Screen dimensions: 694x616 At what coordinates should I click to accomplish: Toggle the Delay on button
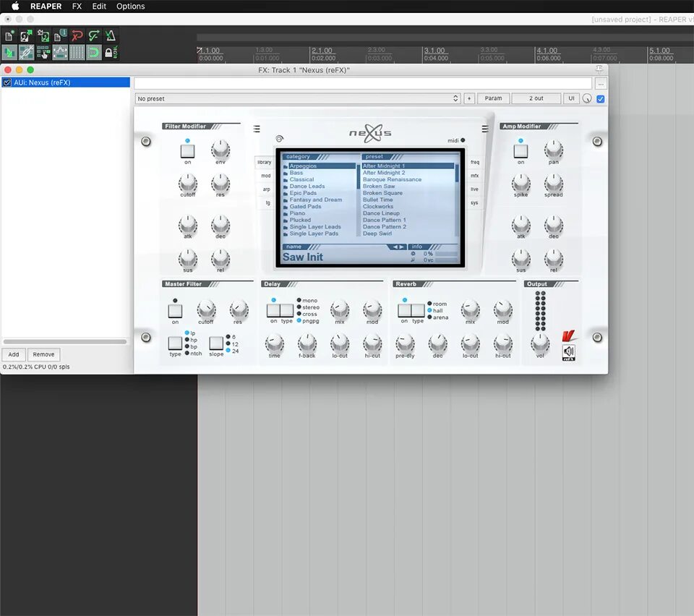click(273, 310)
